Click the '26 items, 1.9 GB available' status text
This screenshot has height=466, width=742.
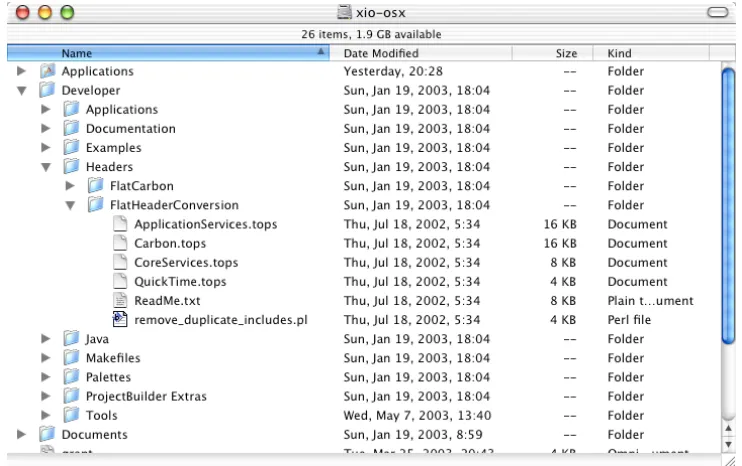[371, 34]
